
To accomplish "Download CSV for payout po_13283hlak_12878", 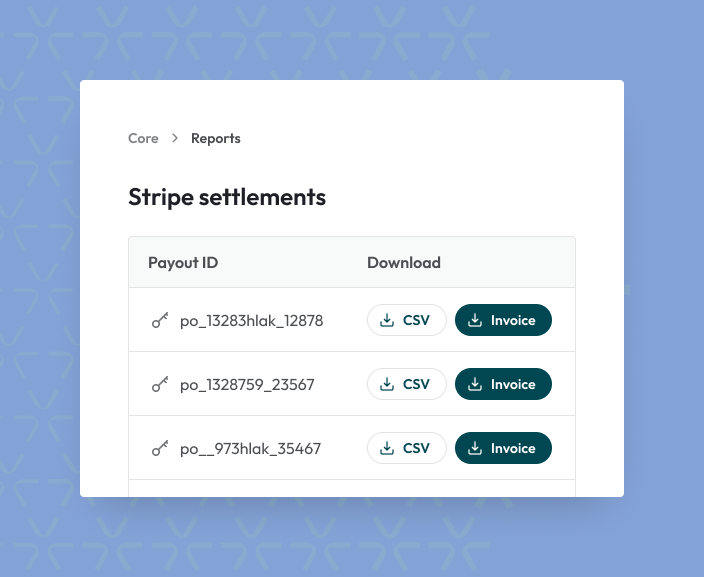I will pos(406,321).
